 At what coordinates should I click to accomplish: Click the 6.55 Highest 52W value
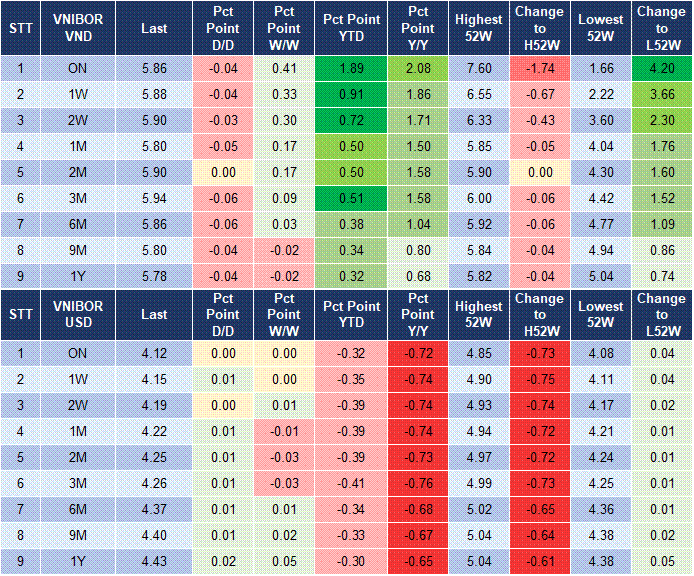[x=477, y=94]
